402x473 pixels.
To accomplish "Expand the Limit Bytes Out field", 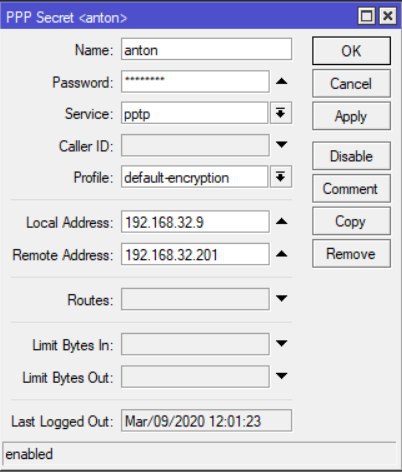I will coord(282,376).
